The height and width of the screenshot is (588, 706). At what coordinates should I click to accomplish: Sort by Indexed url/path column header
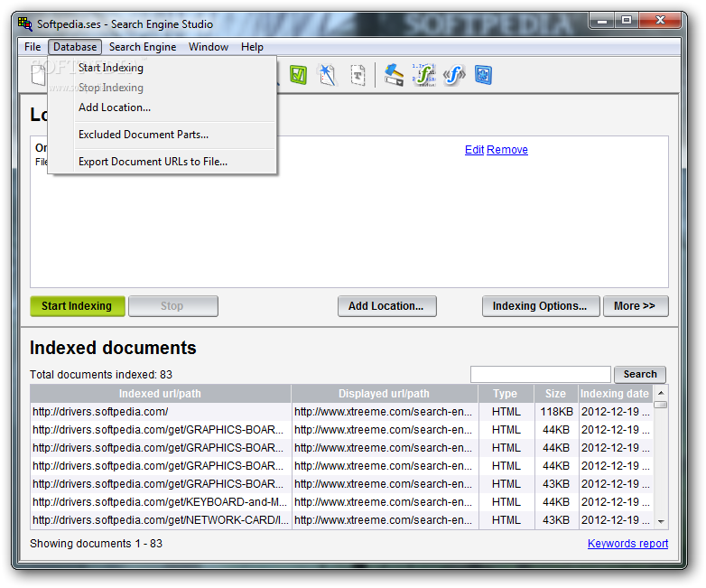click(161, 393)
